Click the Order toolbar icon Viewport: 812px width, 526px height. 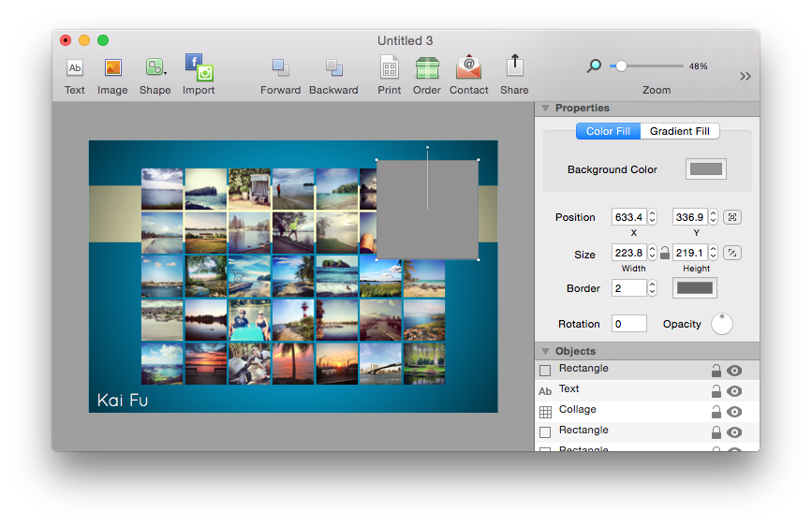pyautogui.click(x=427, y=68)
